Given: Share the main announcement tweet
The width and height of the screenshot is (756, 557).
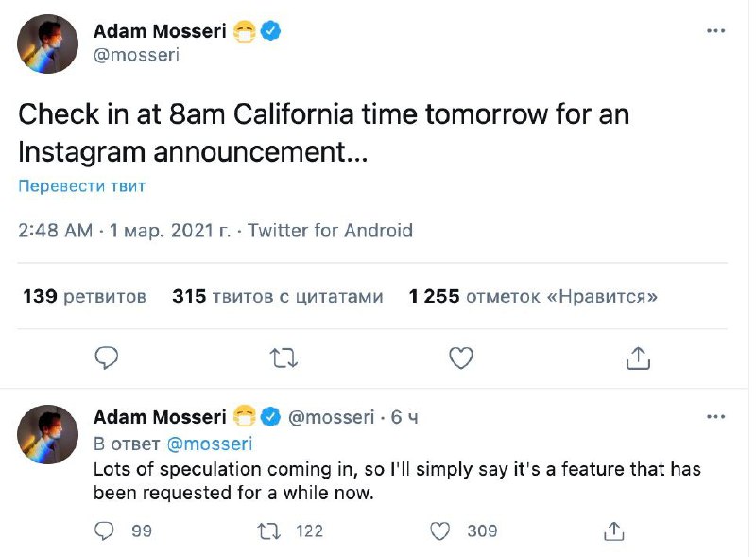Looking at the screenshot, I should tap(638, 357).
